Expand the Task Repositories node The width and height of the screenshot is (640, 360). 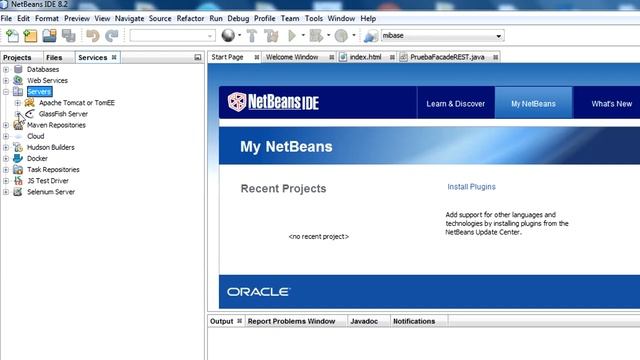pos(6,169)
